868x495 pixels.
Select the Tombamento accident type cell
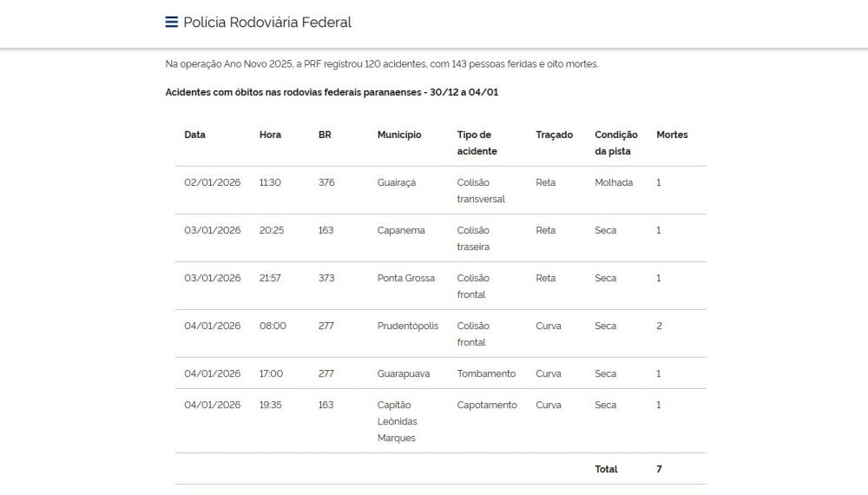tap(486, 373)
